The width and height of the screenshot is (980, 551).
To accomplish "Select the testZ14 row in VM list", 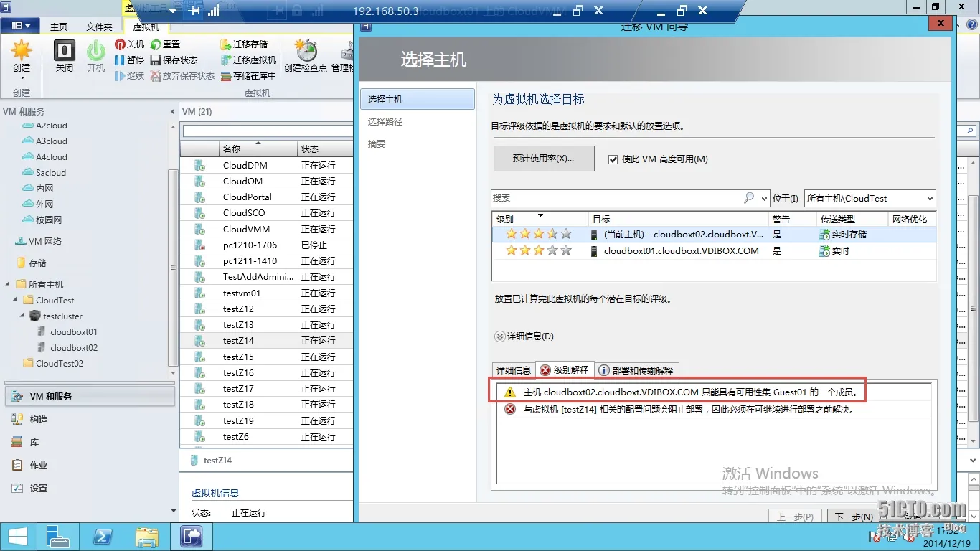I will coord(266,341).
